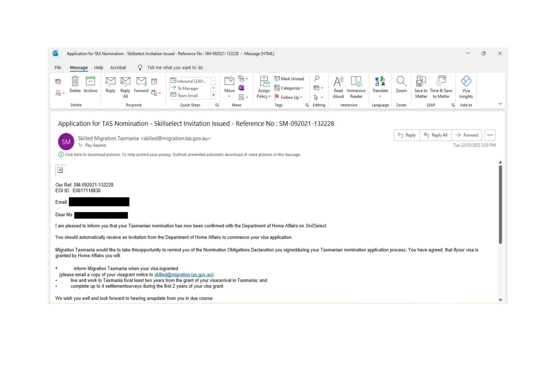The width and height of the screenshot is (555, 392).
Task: Open the Translate tool
Action: point(380,85)
